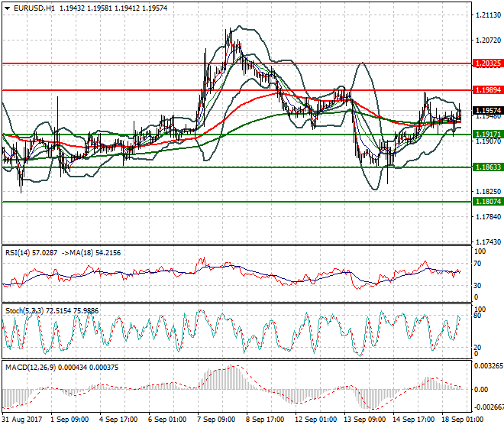
Task: Select the 1.18250 price scale value
Action: (x=488, y=192)
